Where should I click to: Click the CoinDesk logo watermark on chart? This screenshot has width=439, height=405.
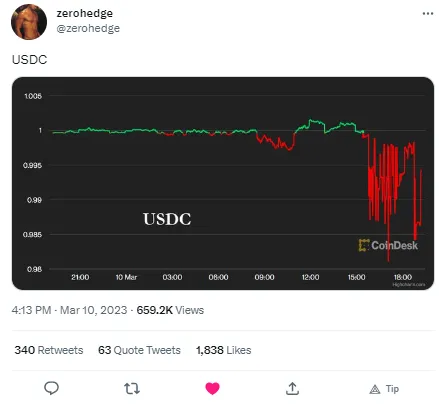point(388,245)
